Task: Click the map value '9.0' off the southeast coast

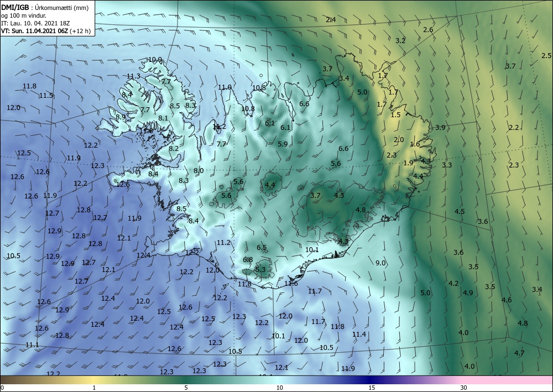Action: point(380,263)
